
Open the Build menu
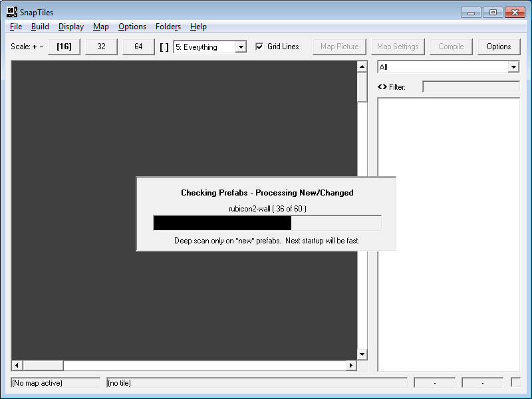point(40,27)
